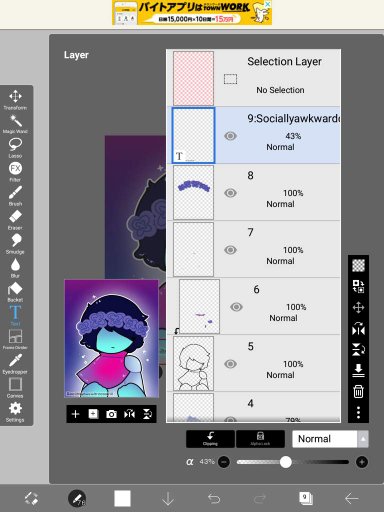Add new layer with plus icon
The height and width of the screenshot is (512, 384).
click(75, 414)
